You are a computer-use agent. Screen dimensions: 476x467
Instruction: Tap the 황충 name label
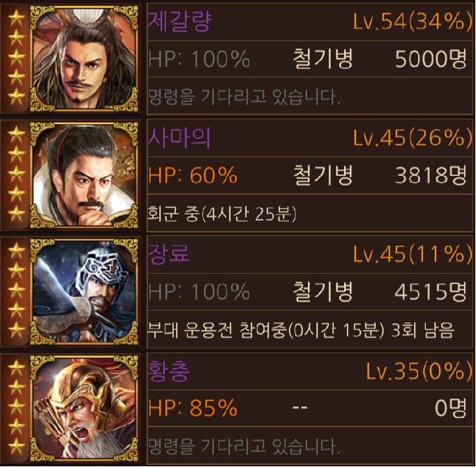click(169, 371)
